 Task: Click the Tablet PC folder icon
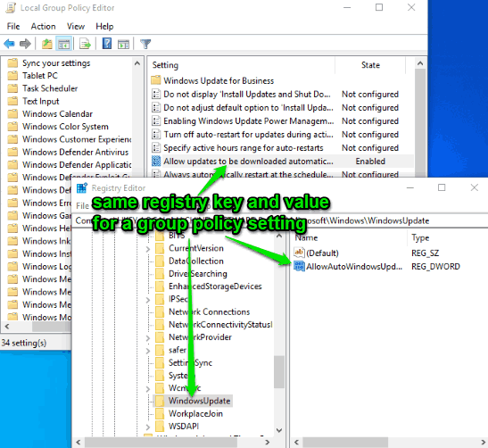coord(12,76)
